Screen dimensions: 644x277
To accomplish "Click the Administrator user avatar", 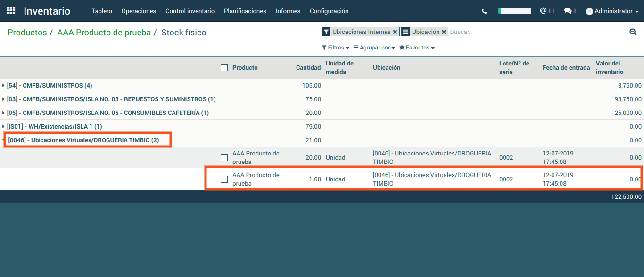I will 589,11.
